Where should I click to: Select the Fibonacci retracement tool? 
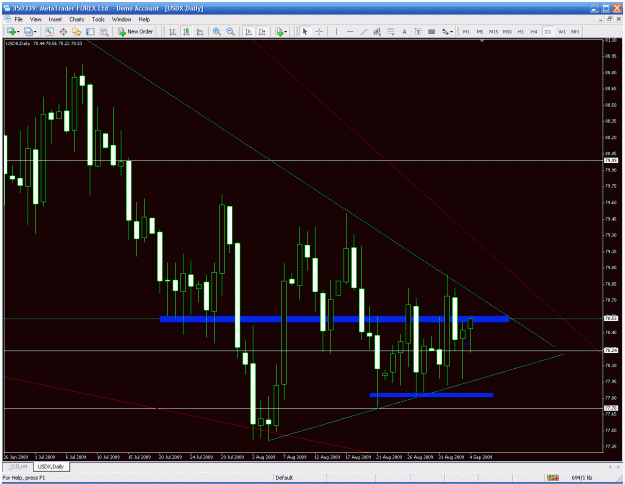[391, 31]
